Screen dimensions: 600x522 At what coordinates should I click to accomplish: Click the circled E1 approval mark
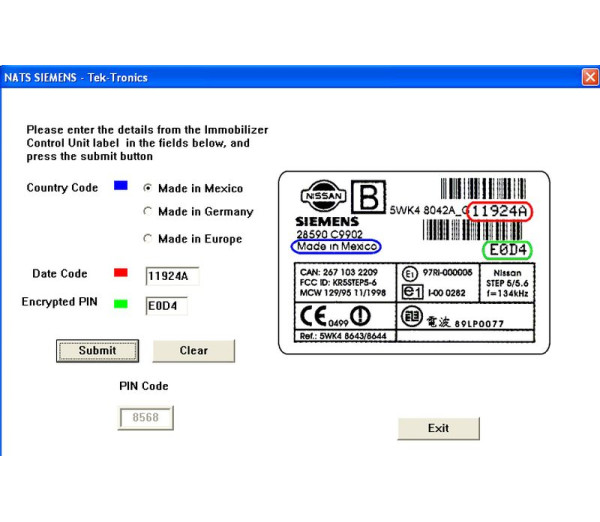click(409, 272)
